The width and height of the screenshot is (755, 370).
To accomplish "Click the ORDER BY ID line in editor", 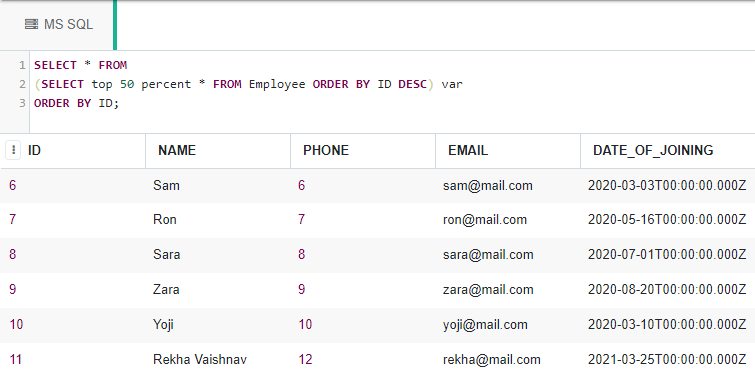I will 76,103.
